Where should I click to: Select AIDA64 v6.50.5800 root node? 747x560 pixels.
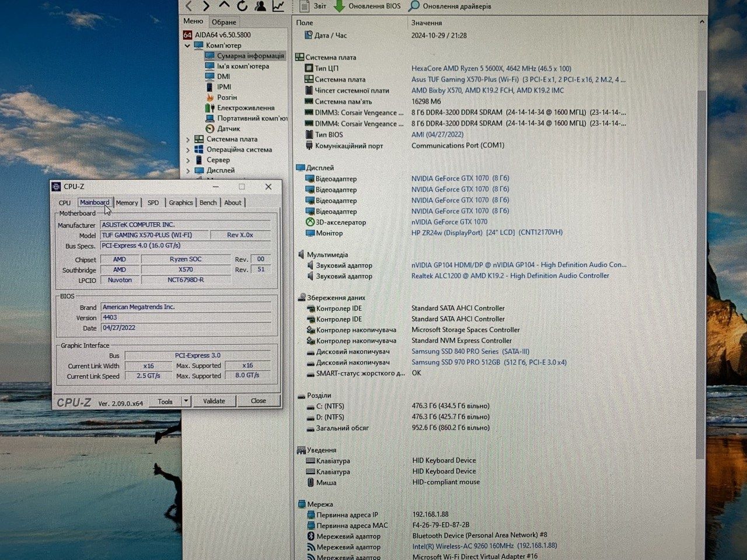[217, 34]
